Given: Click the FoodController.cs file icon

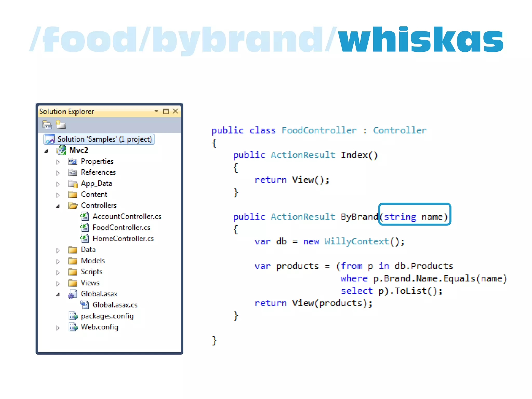Looking at the screenshot, I should tap(84, 228).
